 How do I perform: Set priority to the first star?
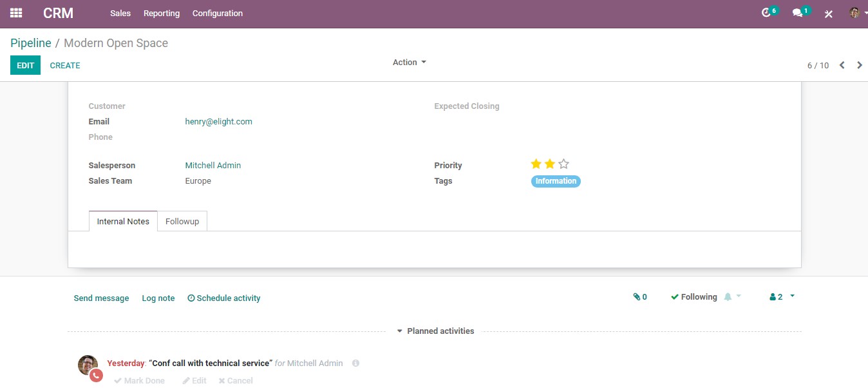pyautogui.click(x=536, y=164)
